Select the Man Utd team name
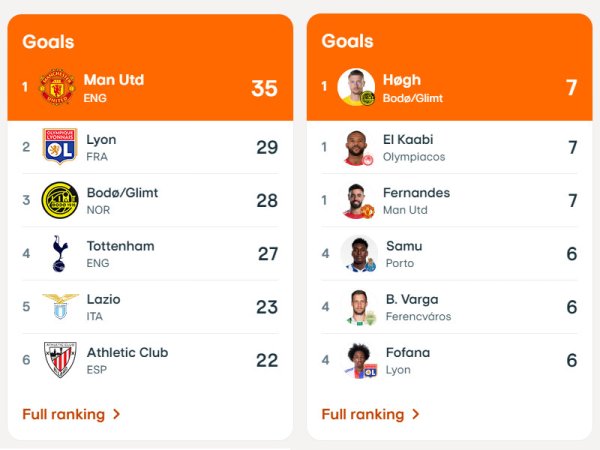 [x=114, y=80]
